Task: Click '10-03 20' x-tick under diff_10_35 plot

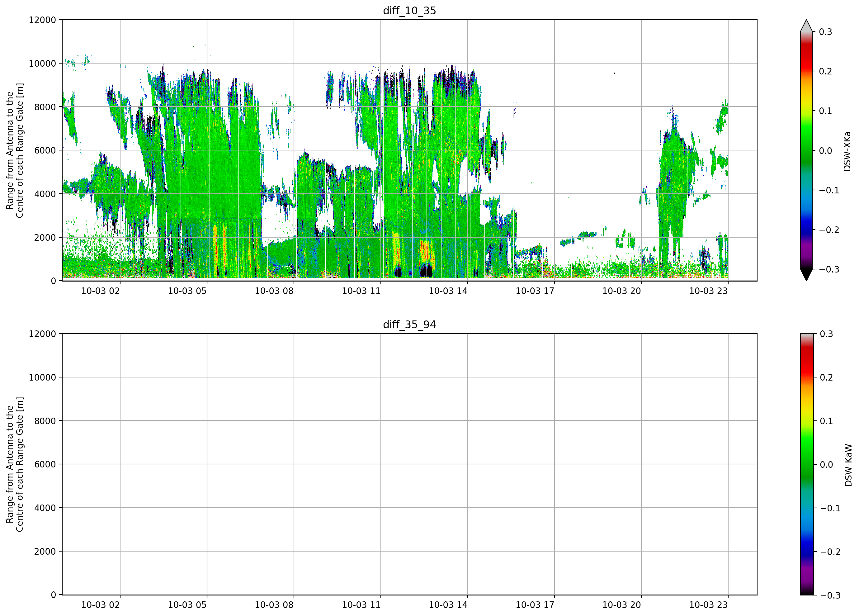Action: (x=621, y=291)
